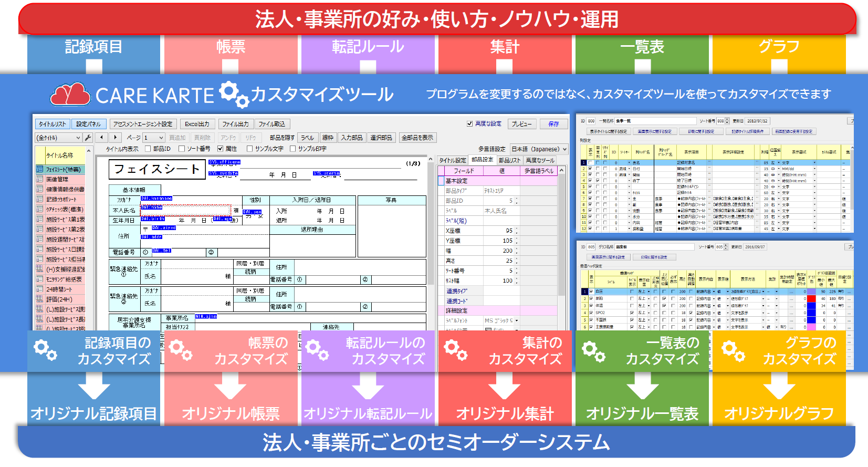Click the form icon of 画像管理 row
The height and width of the screenshot is (467, 868).
(x=40, y=179)
